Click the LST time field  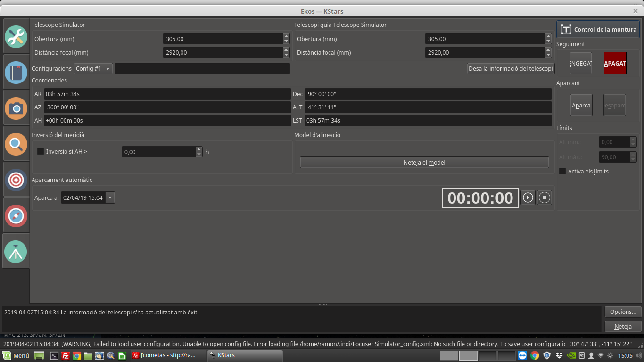pos(428,121)
